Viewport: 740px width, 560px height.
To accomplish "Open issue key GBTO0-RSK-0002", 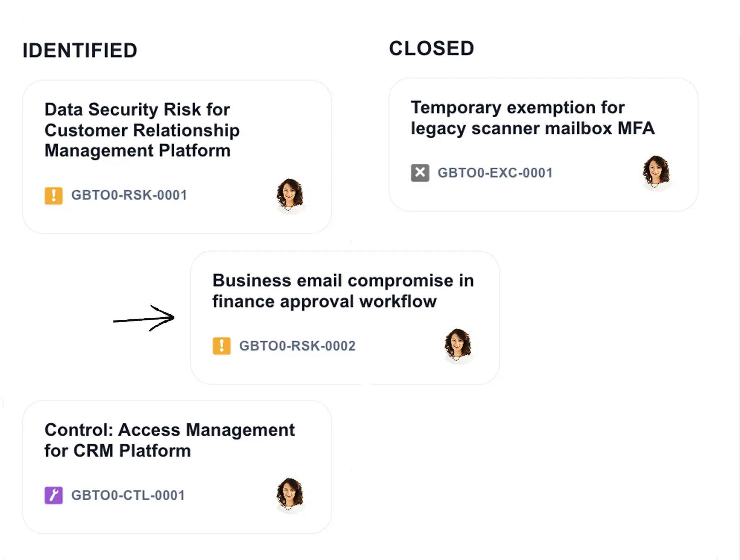I will [297, 346].
